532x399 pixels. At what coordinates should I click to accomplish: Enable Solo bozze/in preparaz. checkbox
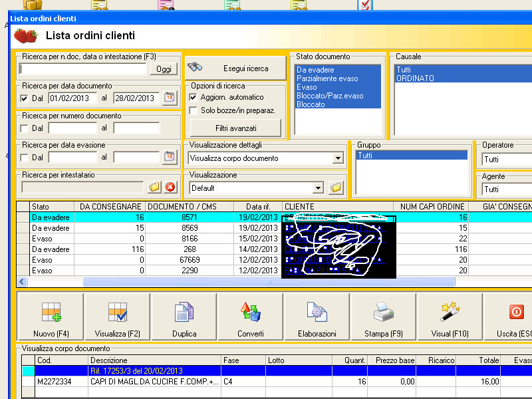(x=194, y=111)
